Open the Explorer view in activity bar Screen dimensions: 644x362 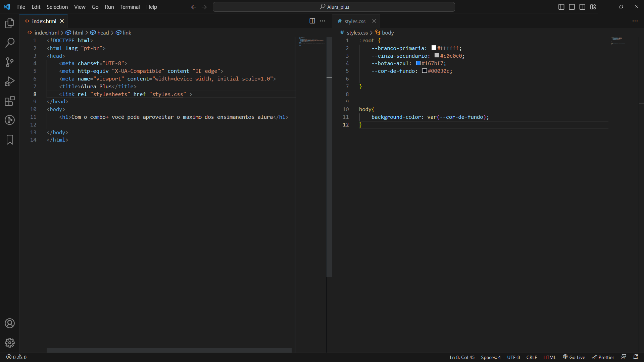pyautogui.click(x=10, y=23)
